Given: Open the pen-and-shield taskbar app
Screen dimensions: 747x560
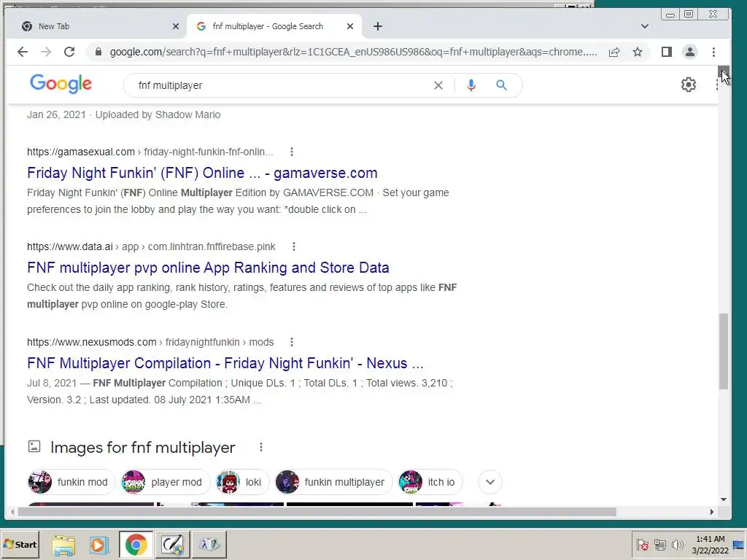Looking at the screenshot, I should tap(172, 545).
